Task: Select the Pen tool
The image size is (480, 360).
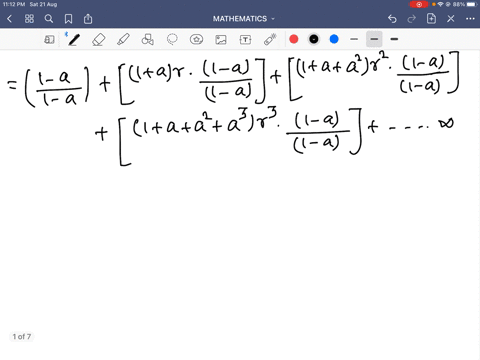Action: pyautogui.click(x=74, y=39)
